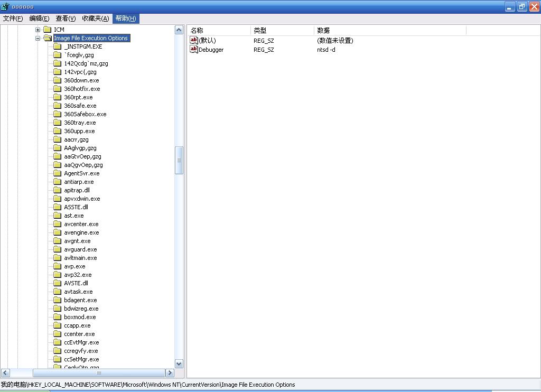Select the avp32.exe key

coord(78,275)
